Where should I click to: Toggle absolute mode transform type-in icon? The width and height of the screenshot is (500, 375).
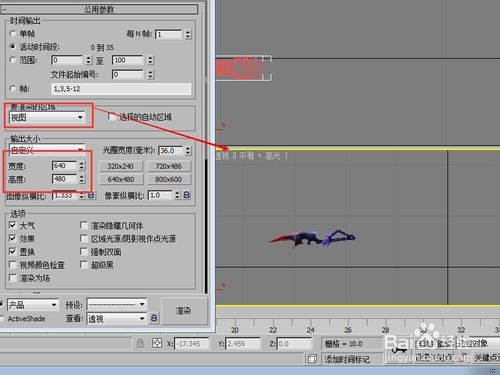click(x=157, y=343)
